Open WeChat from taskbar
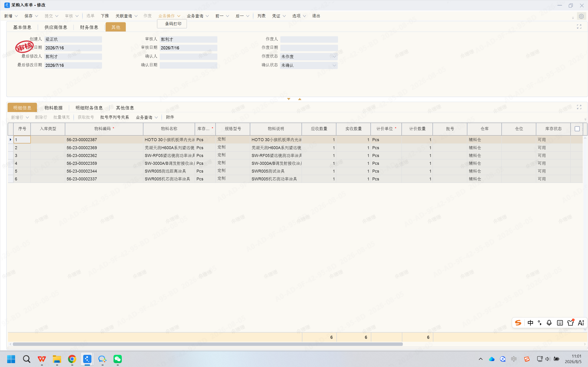The height and width of the screenshot is (367, 588). click(x=118, y=359)
